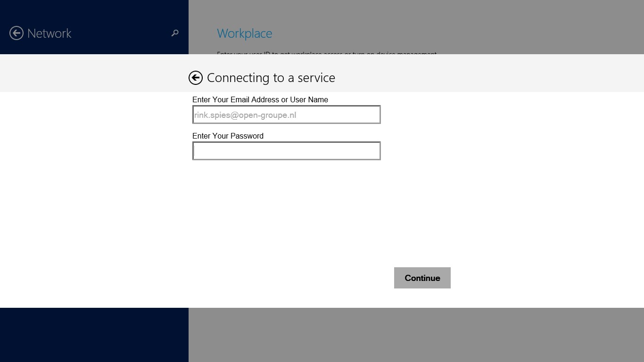Image resolution: width=644 pixels, height=362 pixels.
Task: Click the dark blue area between Network and search
Action: point(123,33)
